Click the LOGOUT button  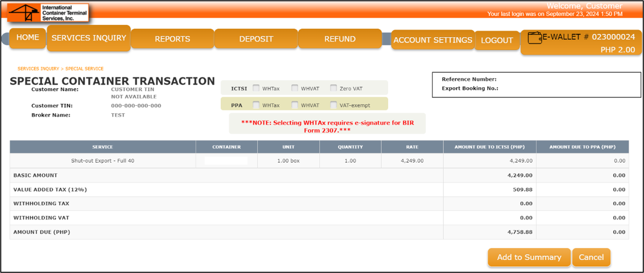click(x=497, y=40)
